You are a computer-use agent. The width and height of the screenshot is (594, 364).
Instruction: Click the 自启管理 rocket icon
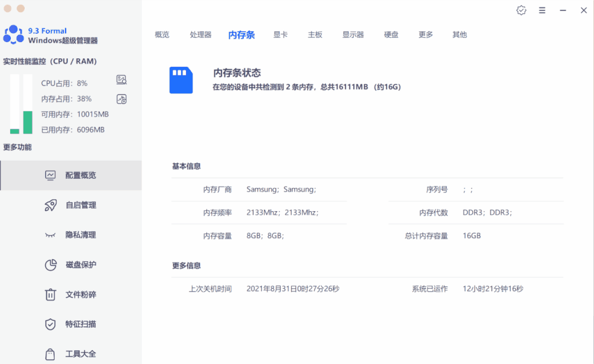(x=51, y=205)
